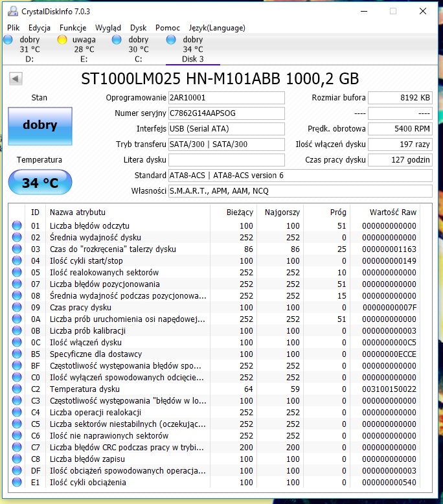The height and width of the screenshot is (504, 443).
Task: Click the Bieżący column header
Action: (x=234, y=212)
